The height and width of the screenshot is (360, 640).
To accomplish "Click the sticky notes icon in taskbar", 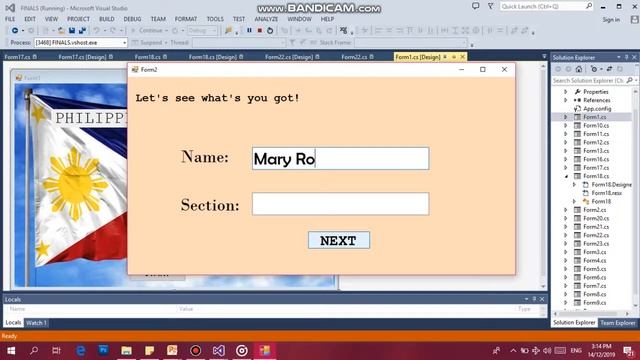I will (149, 351).
